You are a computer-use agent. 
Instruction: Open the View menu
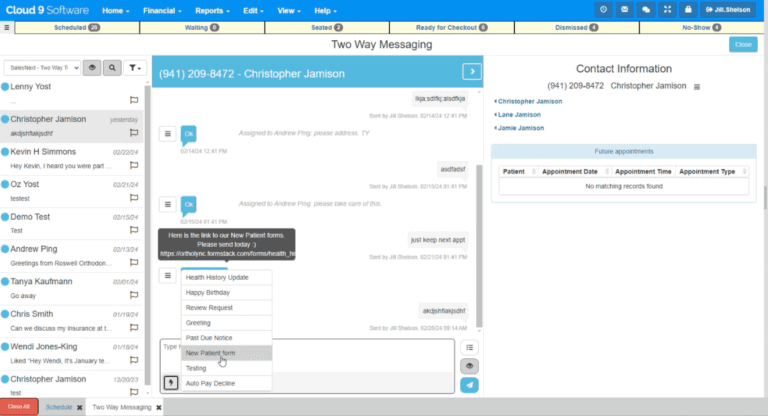(289, 10)
